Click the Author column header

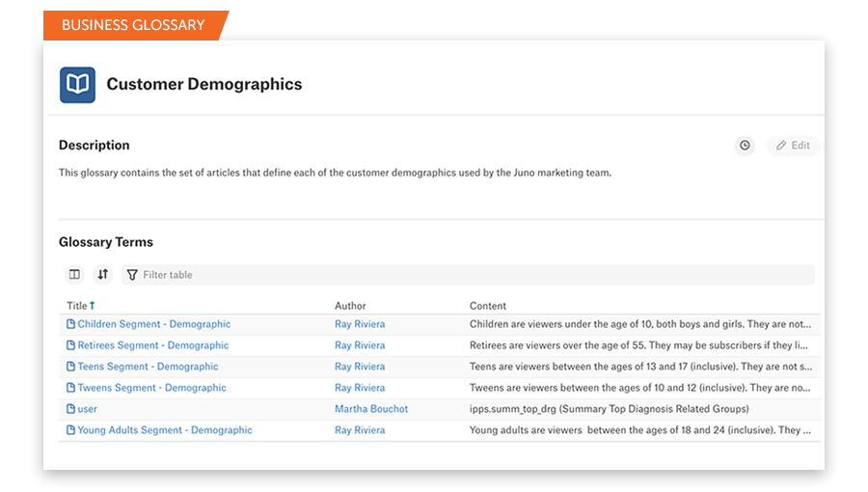click(350, 306)
